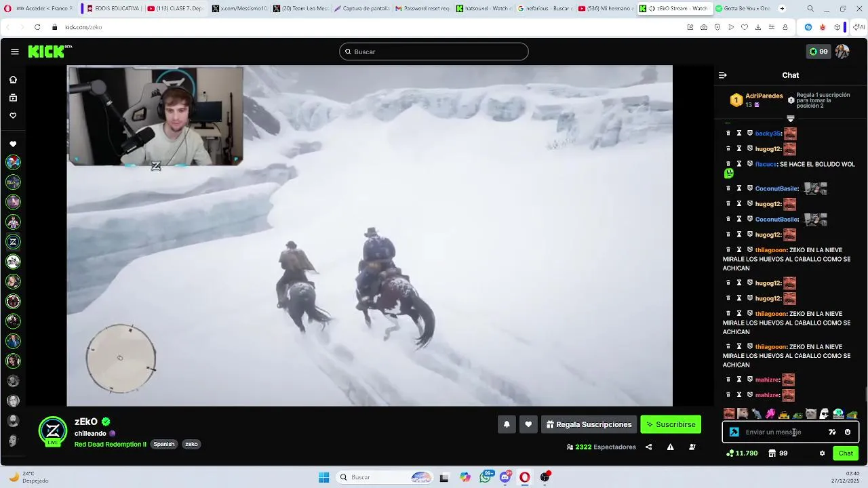
Task: Click the moderator badge icon in chat input
Action: [734, 432]
